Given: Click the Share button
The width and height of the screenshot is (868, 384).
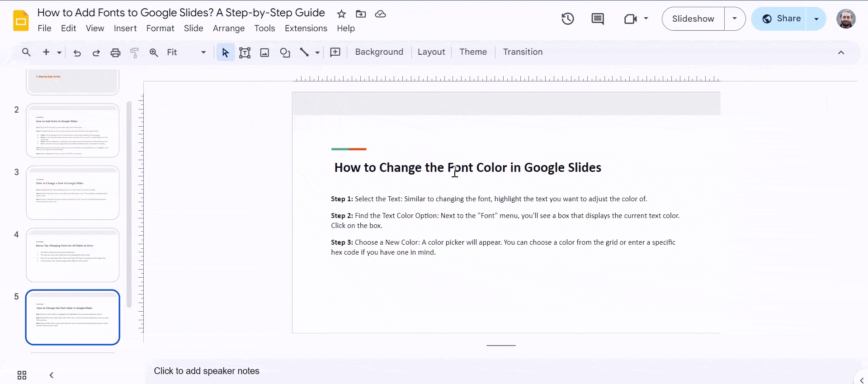Looking at the screenshot, I should tap(781, 19).
